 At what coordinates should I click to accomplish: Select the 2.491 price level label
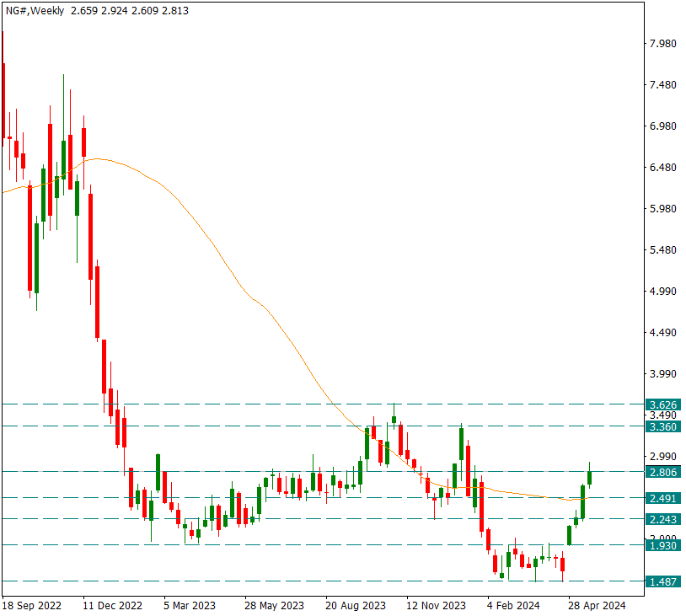(663, 498)
